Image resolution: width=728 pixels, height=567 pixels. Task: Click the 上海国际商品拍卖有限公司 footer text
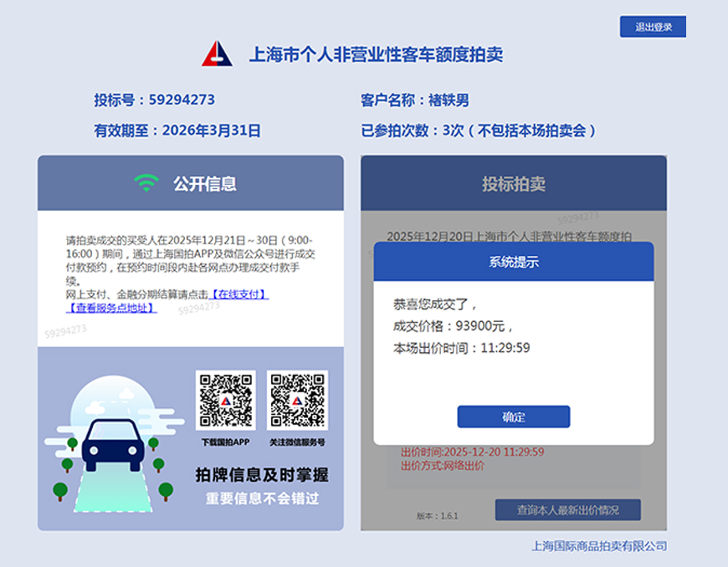[x=598, y=546]
